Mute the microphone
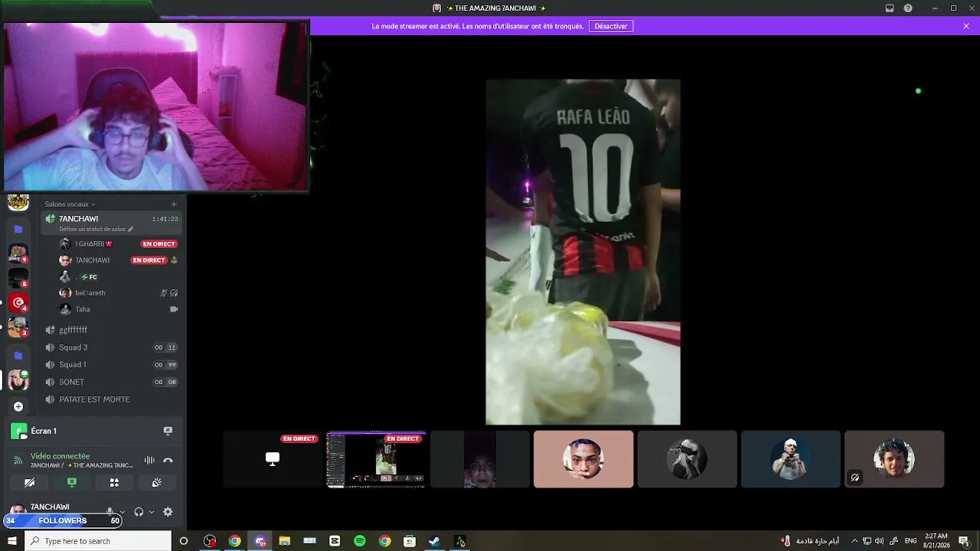980x551 pixels. pyautogui.click(x=109, y=511)
